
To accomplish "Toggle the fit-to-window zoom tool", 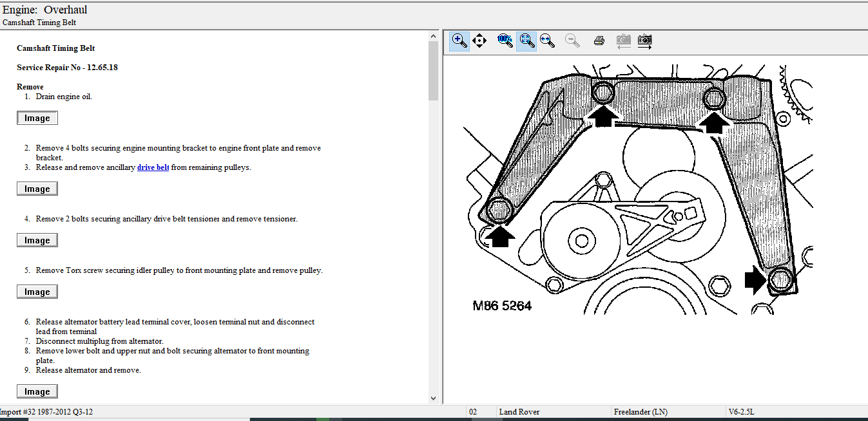I will click(526, 41).
